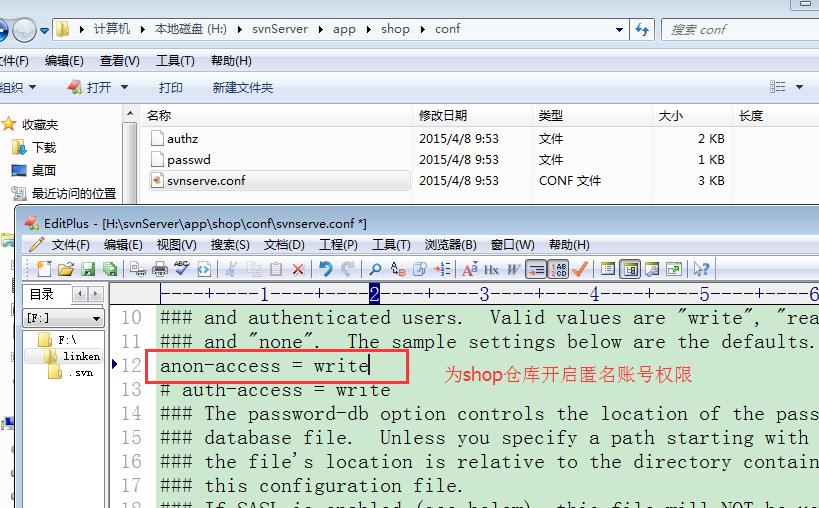Click 下载 in the favorites sidebar
The height and width of the screenshot is (508, 819).
pyautogui.click(x=44, y=147)
